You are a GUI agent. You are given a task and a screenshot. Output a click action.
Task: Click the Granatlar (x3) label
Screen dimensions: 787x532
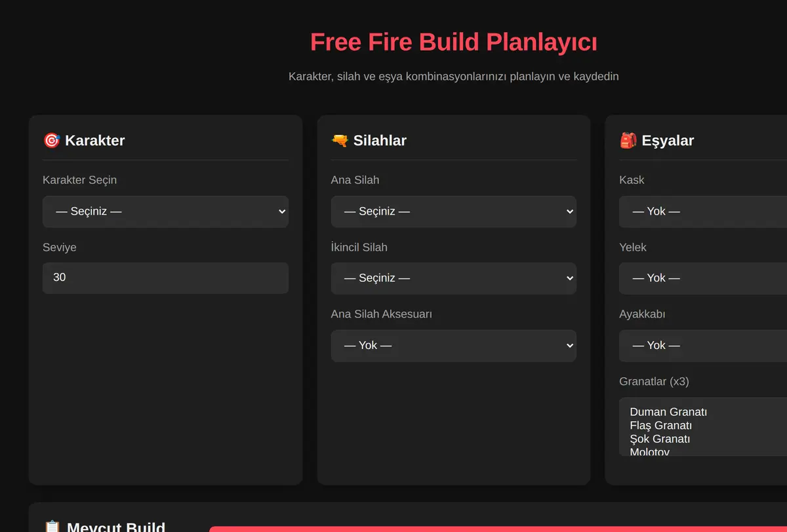(x=654, y=381)
